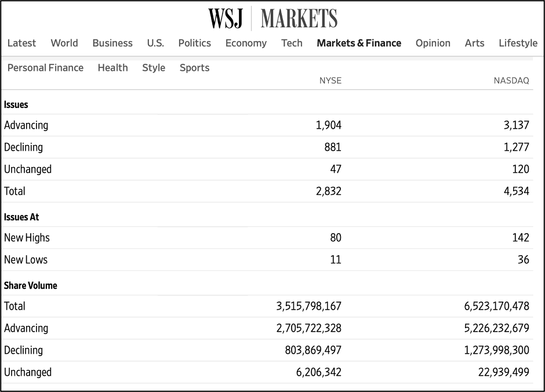Go to Sports

(x=195, y=68)
